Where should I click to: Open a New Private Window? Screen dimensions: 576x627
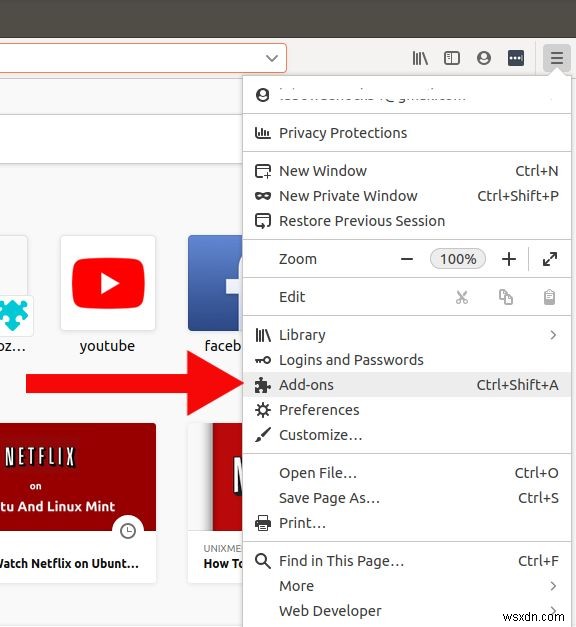407,196
